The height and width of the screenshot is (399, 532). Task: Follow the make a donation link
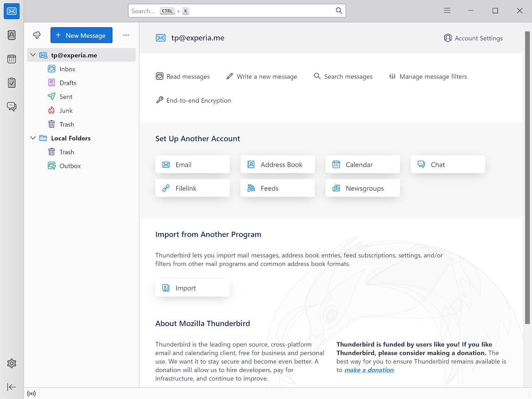(x=368, y=370)
